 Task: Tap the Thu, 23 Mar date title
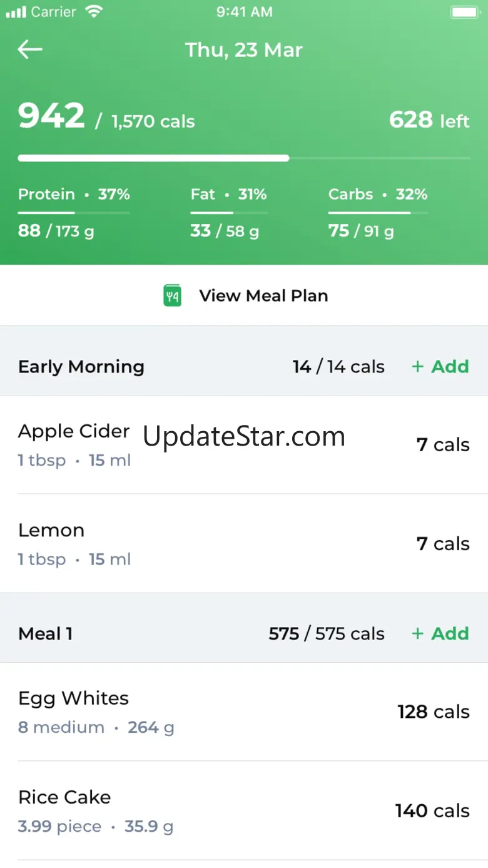[x=244, y=50]
